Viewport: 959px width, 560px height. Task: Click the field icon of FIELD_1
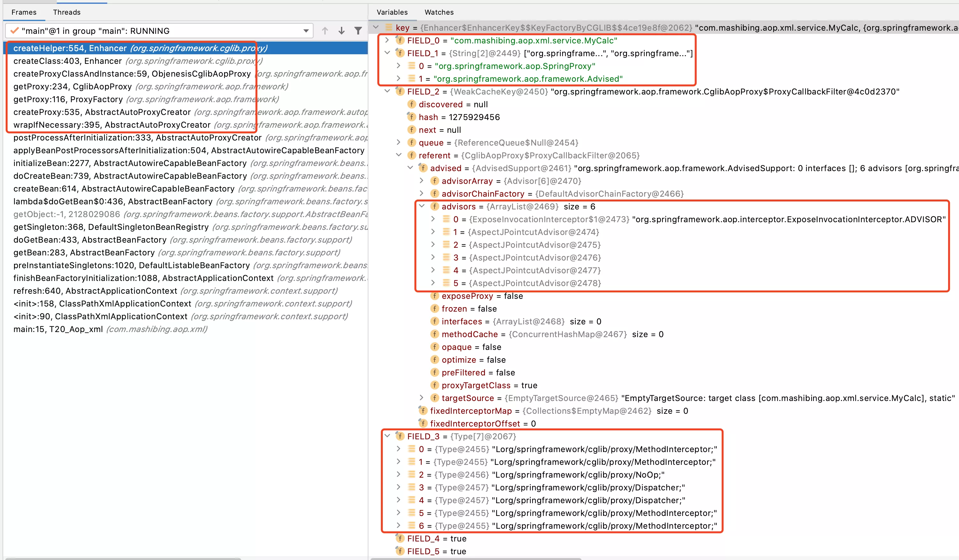(400, 53)
